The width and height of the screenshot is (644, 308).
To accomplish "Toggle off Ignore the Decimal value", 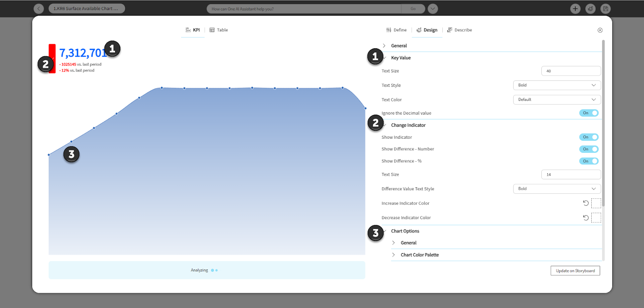I will tap(588, 113).
